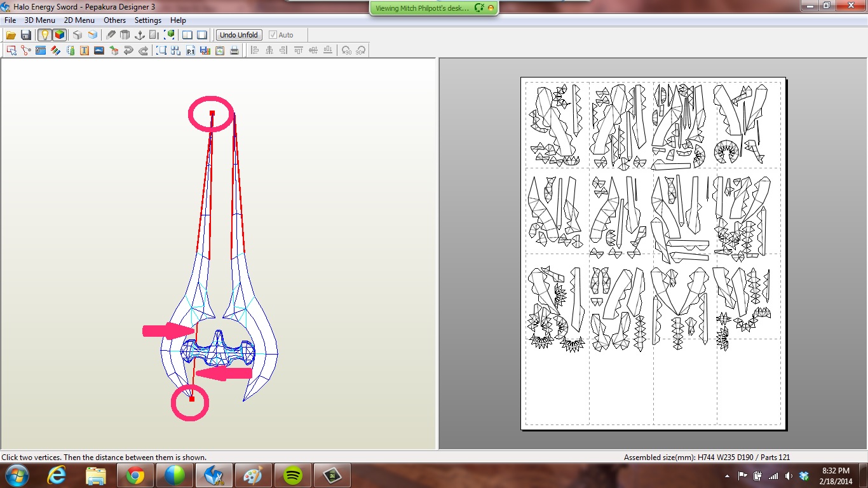
Task: Click the orange lock icon on viewing banner
Action: (x=491, y=8)
